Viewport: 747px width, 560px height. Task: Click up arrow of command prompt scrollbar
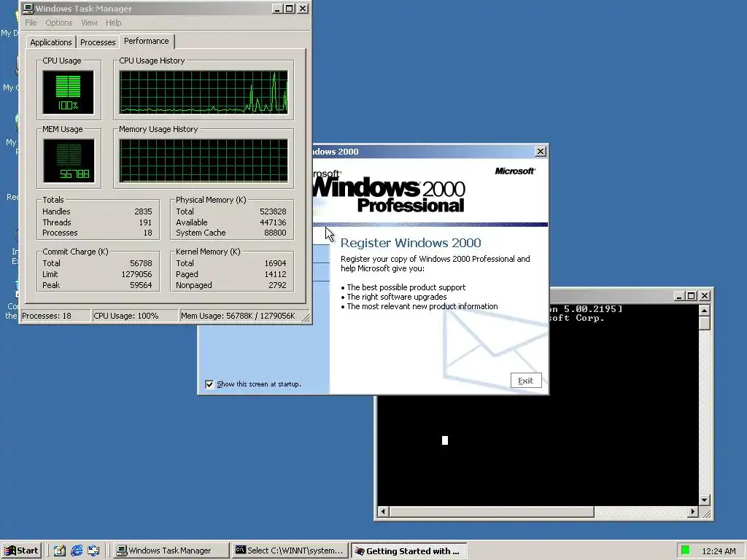click(704, 311)
